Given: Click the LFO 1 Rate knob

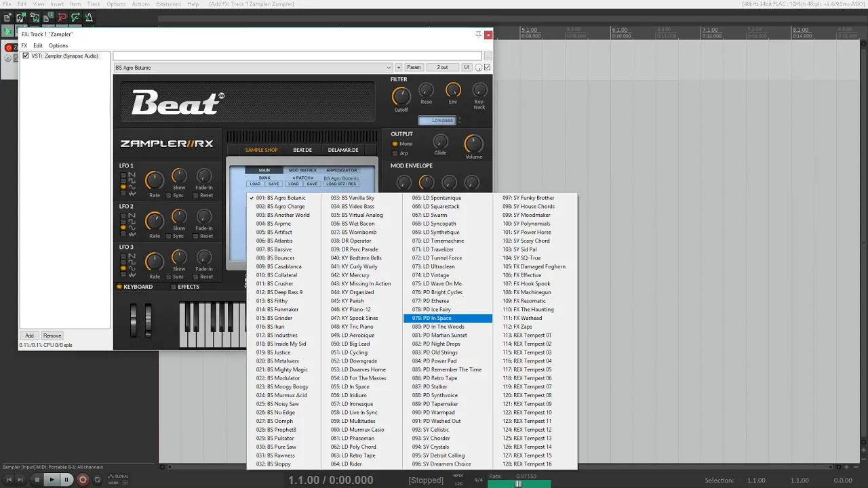Looking at the screenshot, I should (x=155, y=180).
